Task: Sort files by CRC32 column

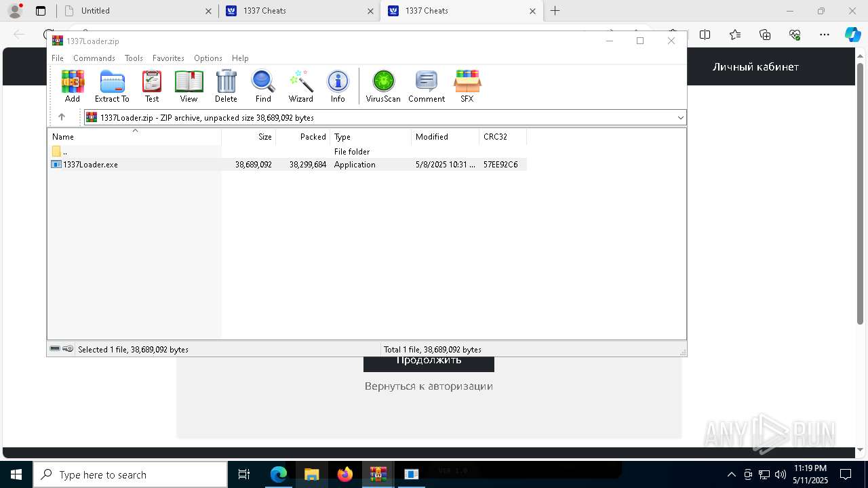Action: click(503, 137)
